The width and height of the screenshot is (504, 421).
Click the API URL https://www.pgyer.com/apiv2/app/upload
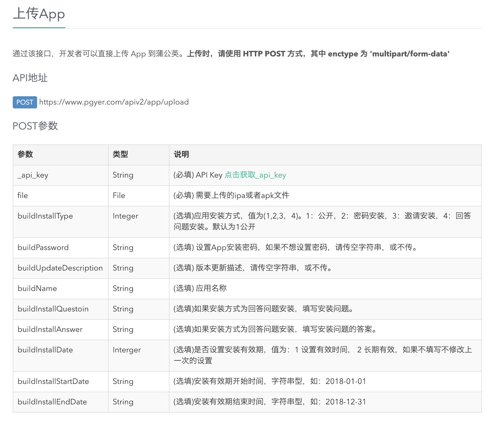point(114,102)
